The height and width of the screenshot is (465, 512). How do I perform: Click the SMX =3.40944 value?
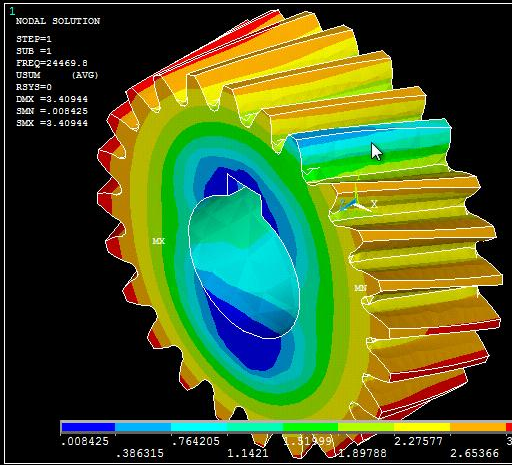52,123
